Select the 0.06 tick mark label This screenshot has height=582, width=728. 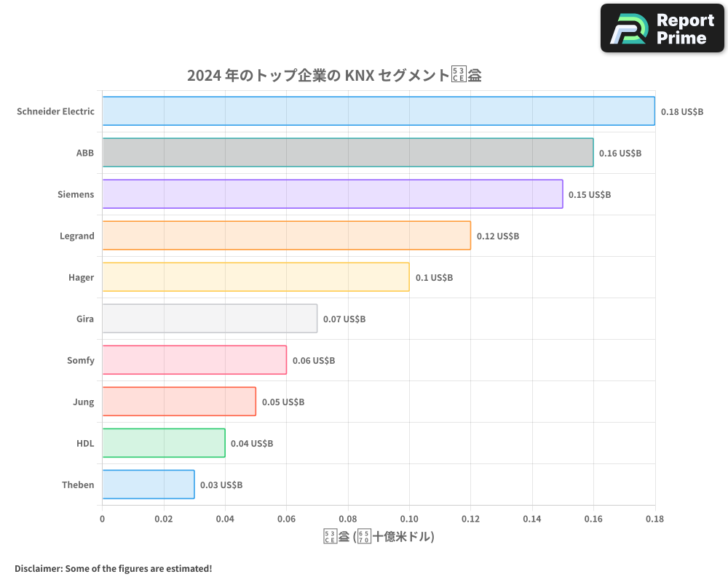[287, 518]
